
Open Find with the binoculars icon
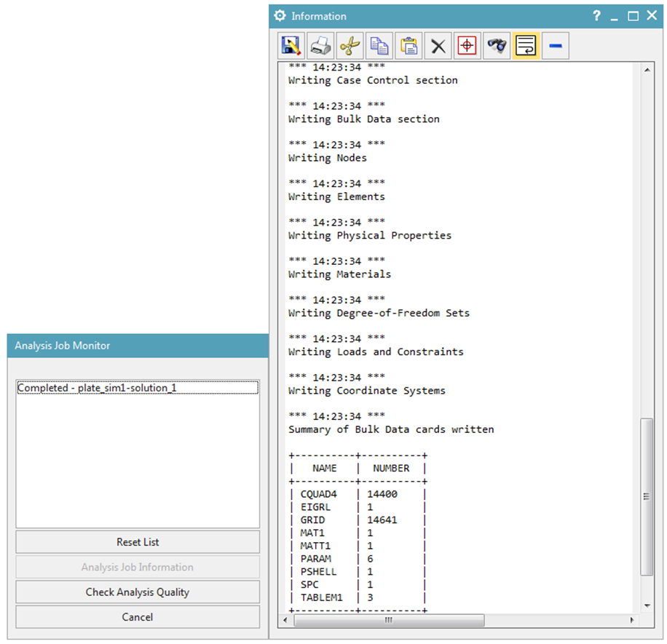click(x=497, y=46)
